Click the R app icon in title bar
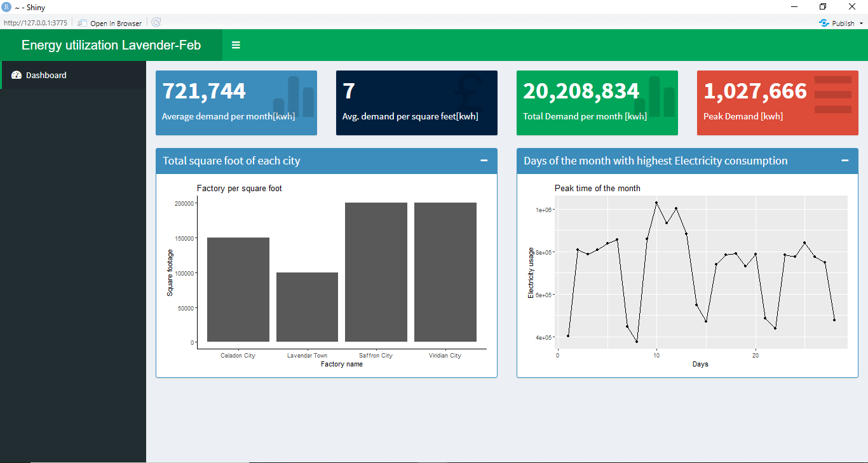Viewport: 868px width, 463px height. coord(6,7)
